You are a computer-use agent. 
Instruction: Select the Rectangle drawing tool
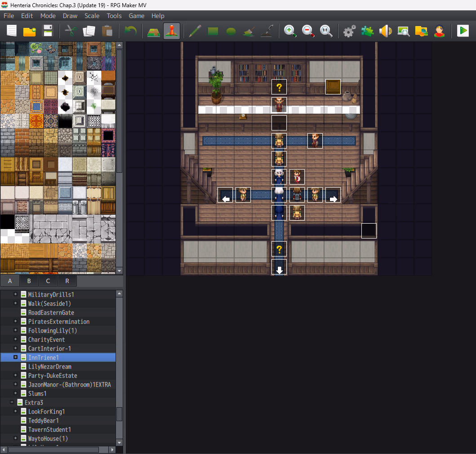click(x=213, y=31)
